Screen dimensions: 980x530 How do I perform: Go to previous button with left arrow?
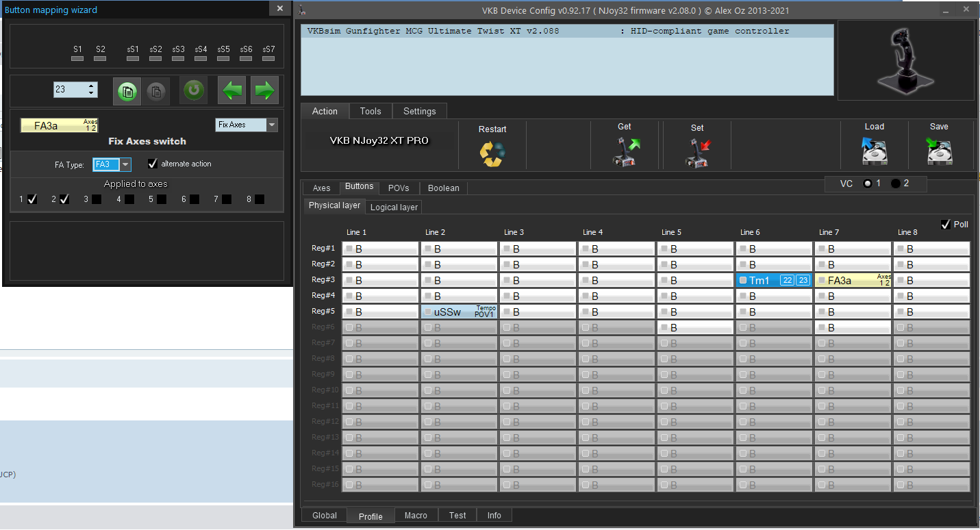(x=232, y=90)
